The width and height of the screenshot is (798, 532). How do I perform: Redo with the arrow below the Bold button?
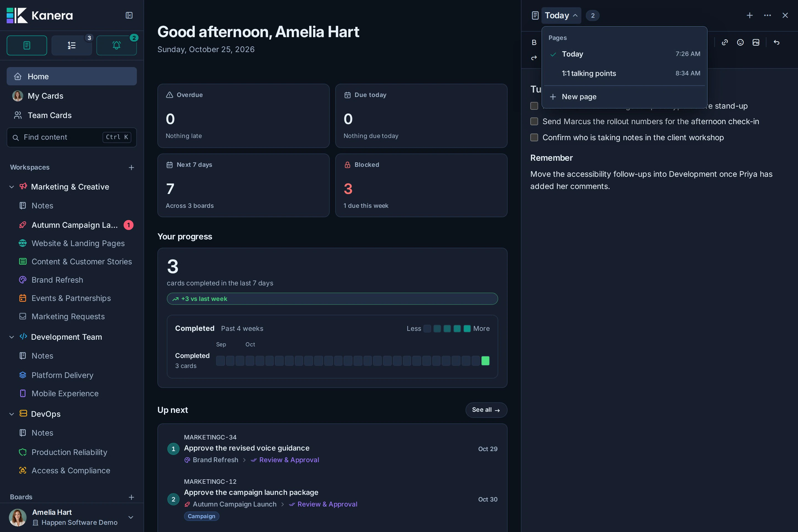(534, 58)
